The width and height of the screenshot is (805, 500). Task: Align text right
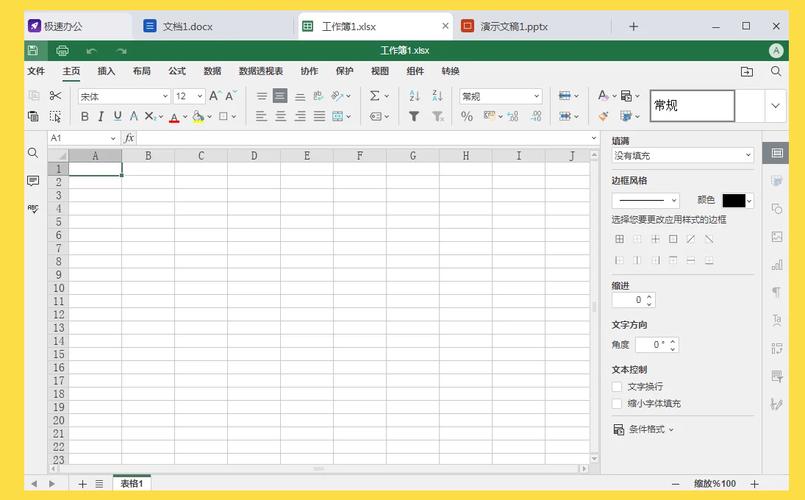300,117
